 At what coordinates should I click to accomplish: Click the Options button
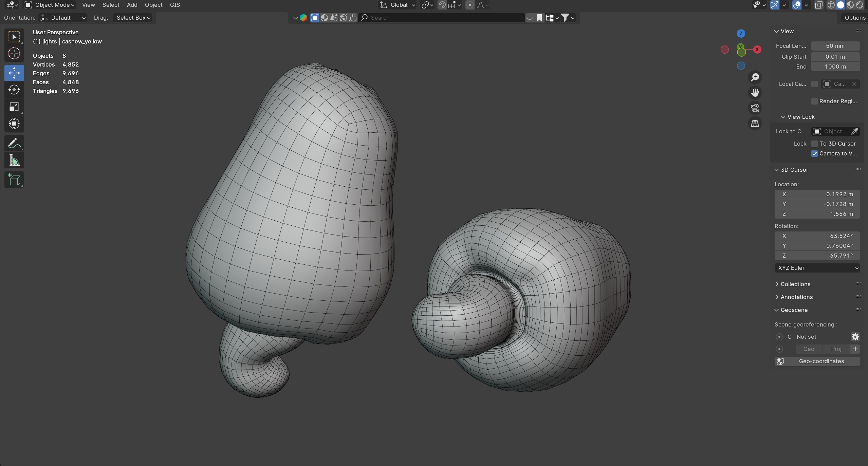(854, 18)
